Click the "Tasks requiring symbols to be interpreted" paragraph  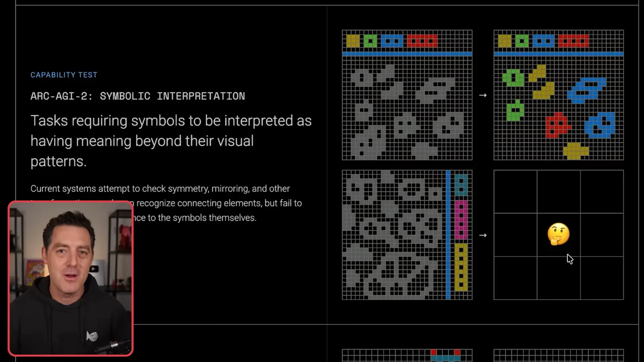pos(171,141)
